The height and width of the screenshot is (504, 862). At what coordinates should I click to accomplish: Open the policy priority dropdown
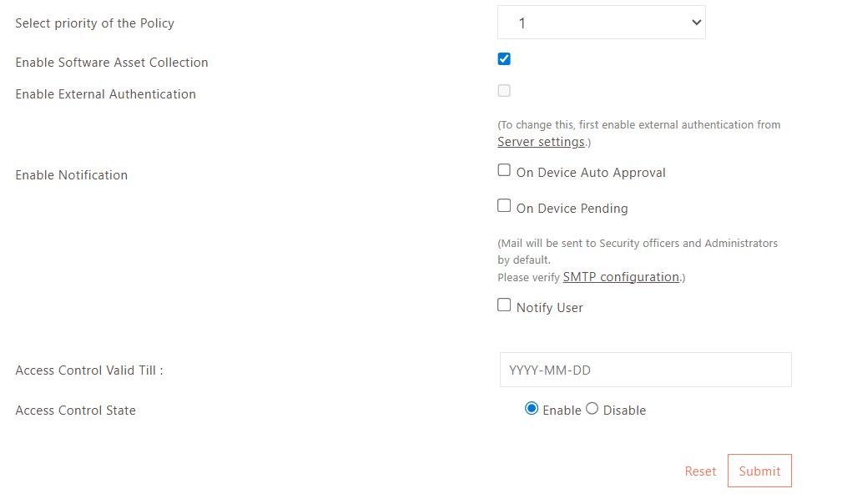click(601, 23)
